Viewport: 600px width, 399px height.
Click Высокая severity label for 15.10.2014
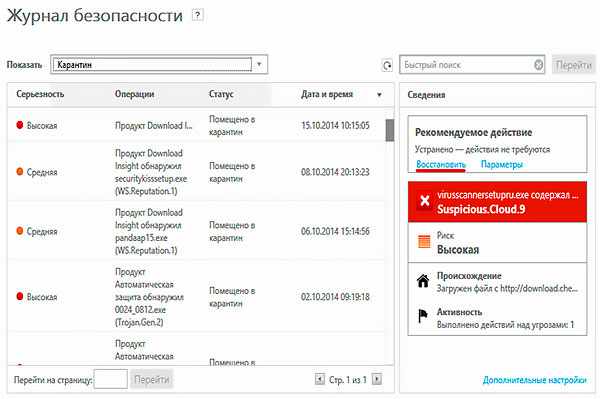[x=42, y=125]
